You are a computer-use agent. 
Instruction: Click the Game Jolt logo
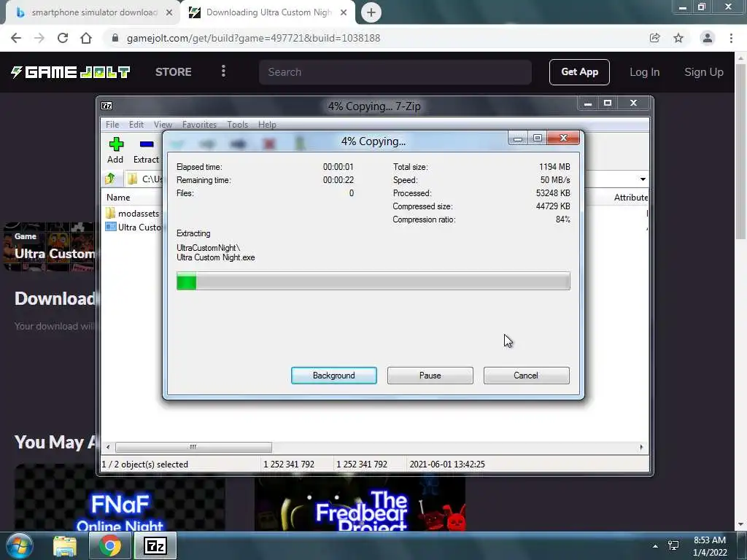pyautogui.click(x=70, y=72)
